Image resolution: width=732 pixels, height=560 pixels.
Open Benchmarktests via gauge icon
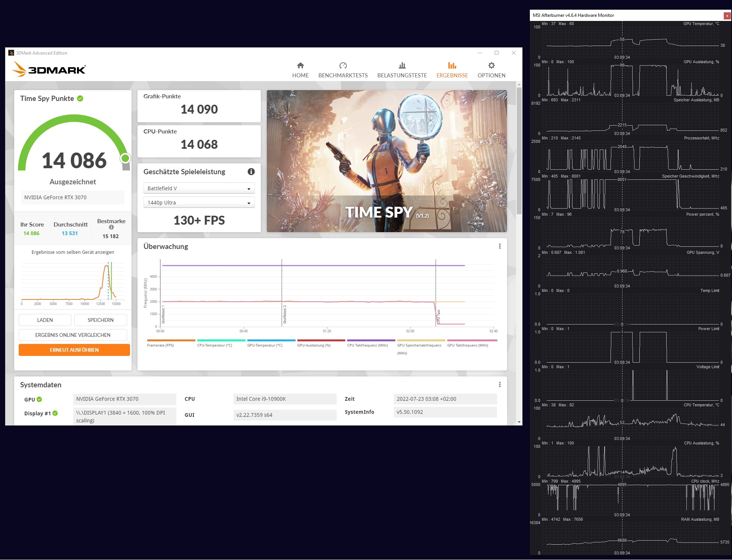(x=343, y=66)
